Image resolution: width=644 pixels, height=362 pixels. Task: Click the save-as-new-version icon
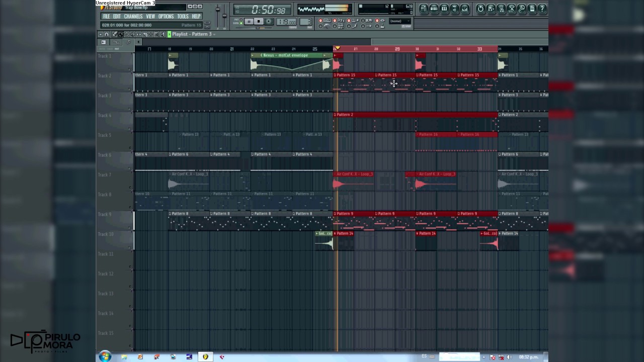(x=491, y=9)
